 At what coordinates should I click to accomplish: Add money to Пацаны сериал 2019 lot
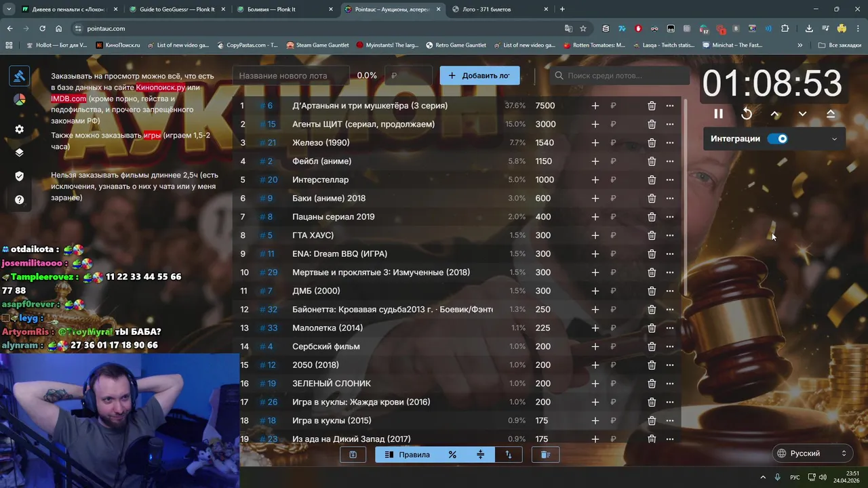(x=595, y=217)
